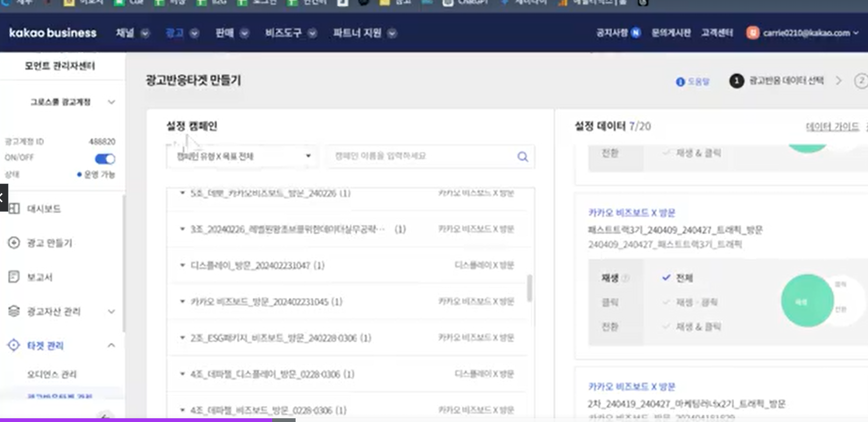
Task: Click the 도움말 help link text
Action: click(x=698, y=82)
